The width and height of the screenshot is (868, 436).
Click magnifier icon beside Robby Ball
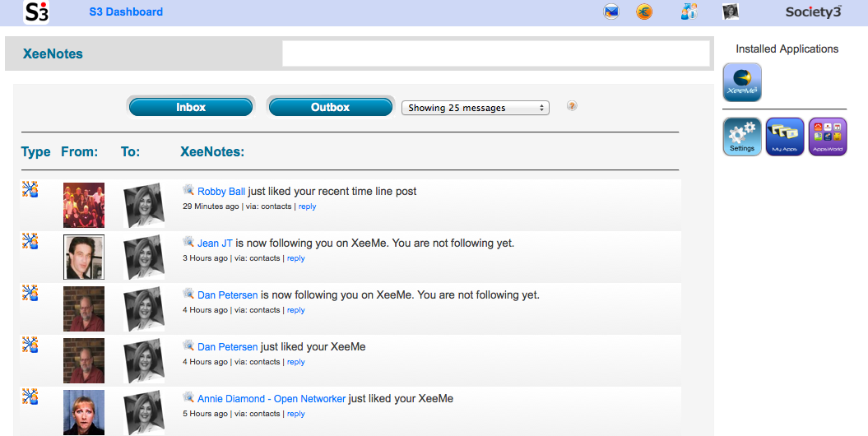coord(188,190)
